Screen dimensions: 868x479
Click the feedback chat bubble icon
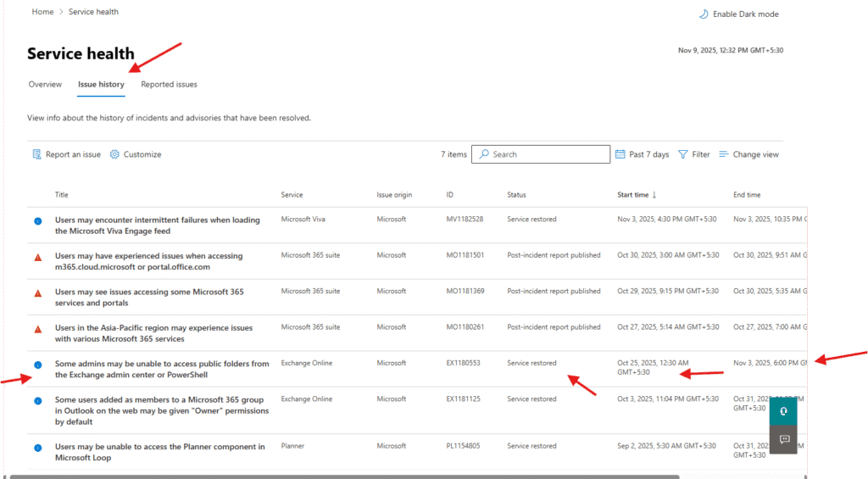click(x=783, y=439)
